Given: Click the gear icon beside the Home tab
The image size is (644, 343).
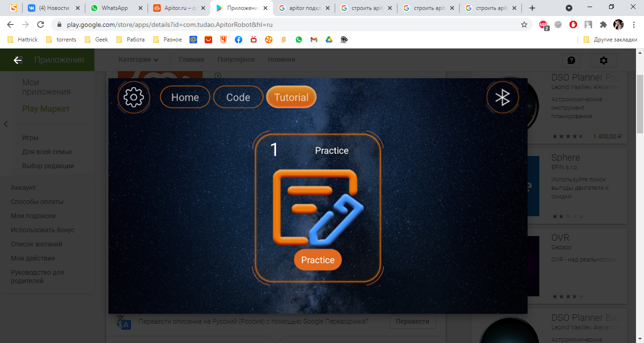Looking at the screenshot, I should (133, 98).
